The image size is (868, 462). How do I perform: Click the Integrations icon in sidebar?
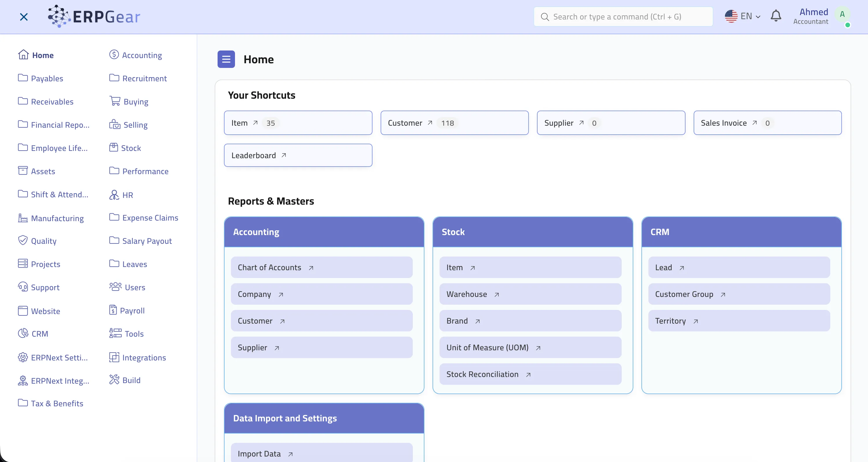pos(114,357)
